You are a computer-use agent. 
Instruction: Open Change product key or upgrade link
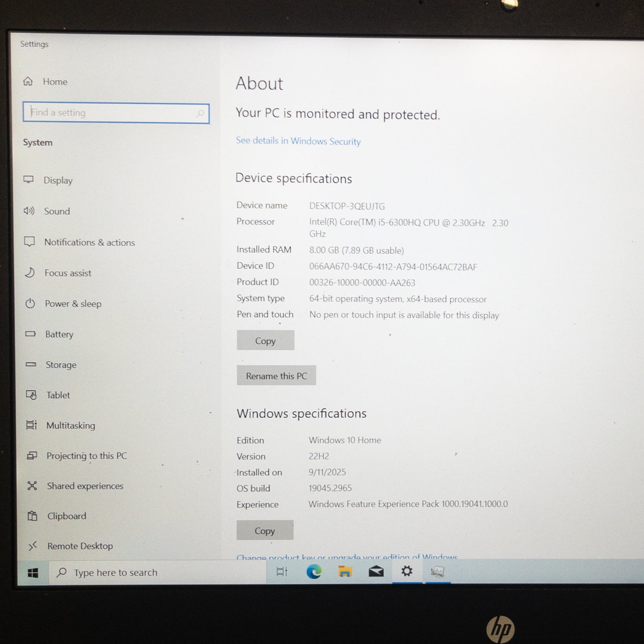click(x=347, y=557)
